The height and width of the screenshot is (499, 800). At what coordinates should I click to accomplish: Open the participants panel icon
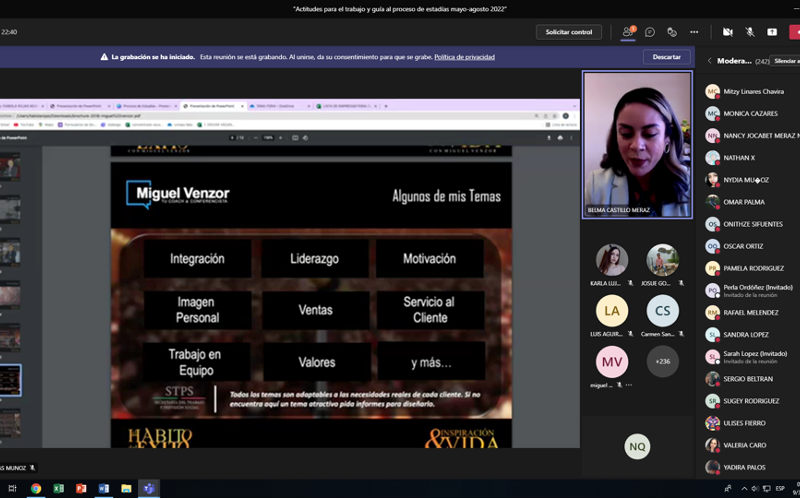[628, 32]
